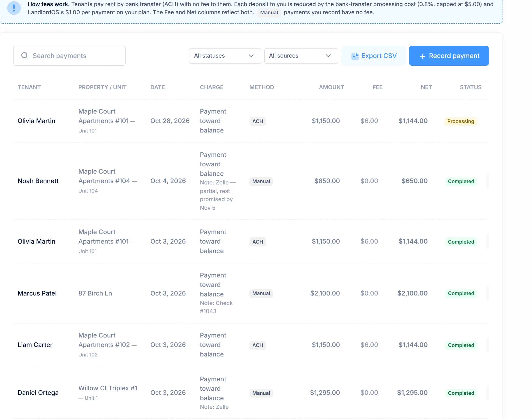Click the info exclamation icon in fees banner
This screenshot has width=532, height=419.
tap(14, 8)
